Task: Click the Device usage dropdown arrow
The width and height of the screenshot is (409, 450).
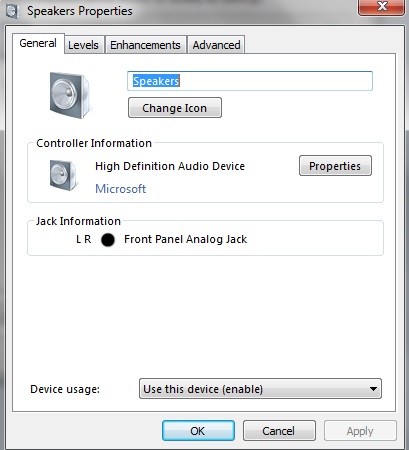Action: 373,389
